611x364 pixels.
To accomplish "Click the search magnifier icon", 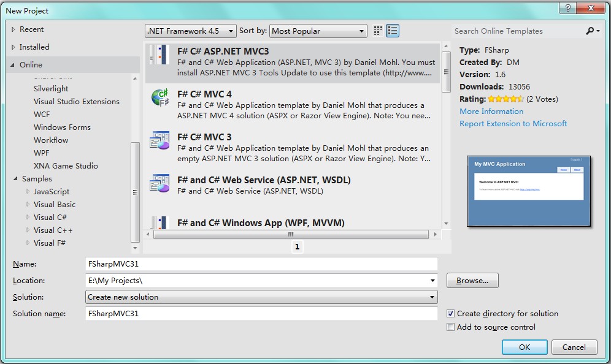I will pyautogui.click(x=590, y=31).
